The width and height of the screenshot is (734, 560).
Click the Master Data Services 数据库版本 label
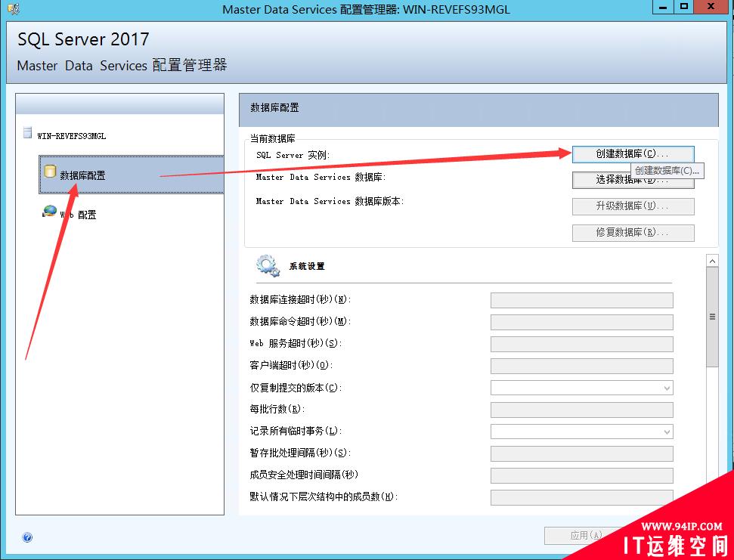(x=330, y=201)
